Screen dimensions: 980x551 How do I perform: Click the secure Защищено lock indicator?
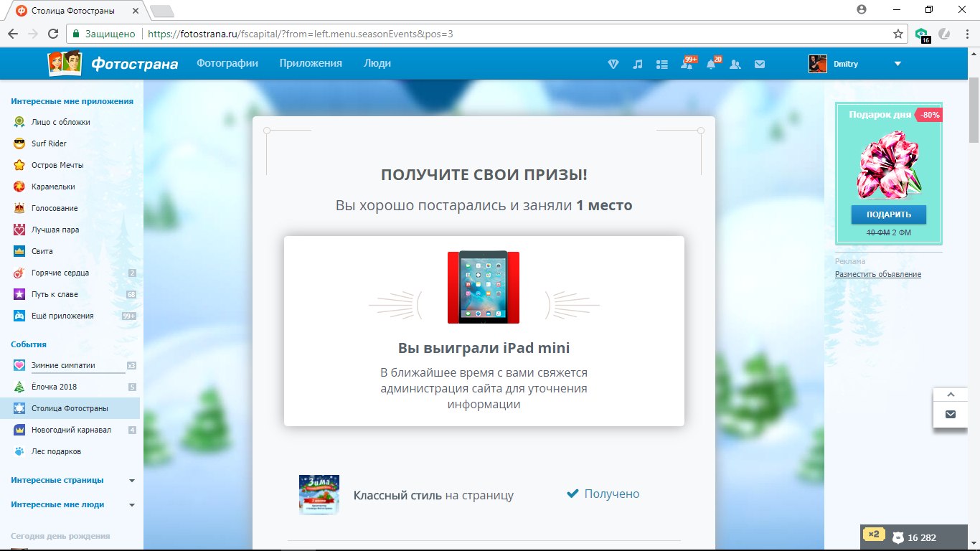[103, 34]
